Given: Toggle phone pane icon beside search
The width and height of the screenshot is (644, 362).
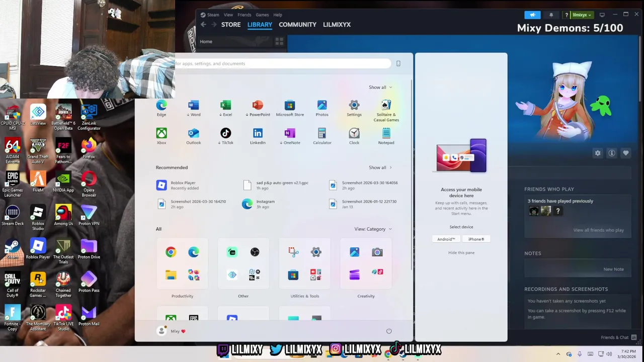Looking at the screenshot, I should (398, 63).
